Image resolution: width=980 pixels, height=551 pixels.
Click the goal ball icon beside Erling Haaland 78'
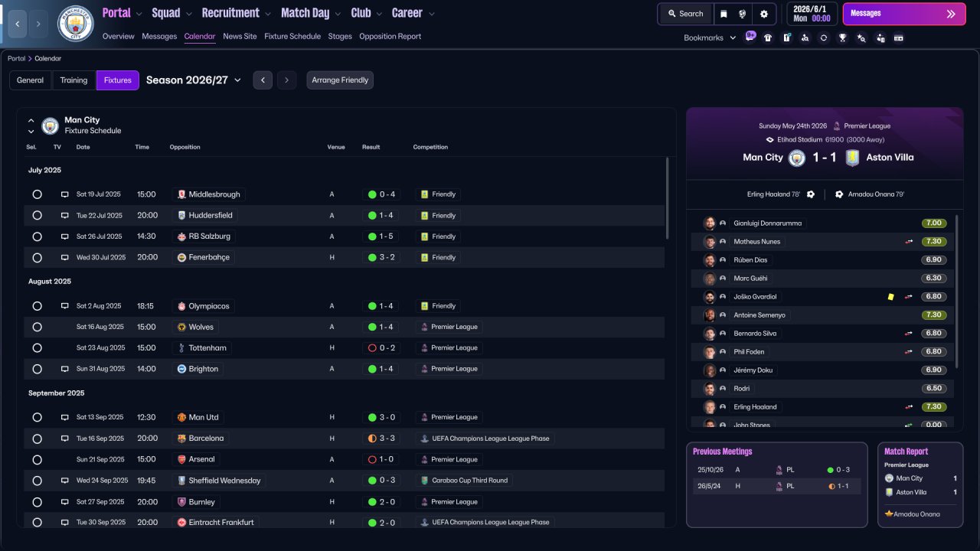pyautogui.click(x=811, y=194)
